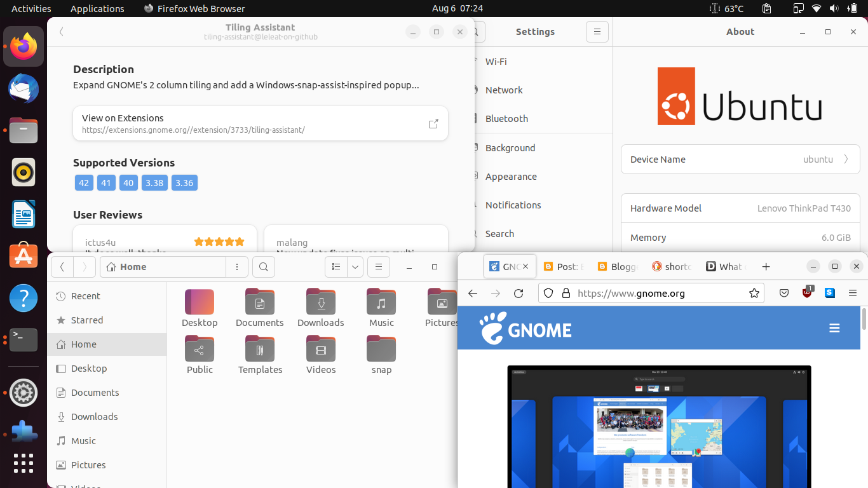Open Firefox application menu
The height and width of the screenshot is (488, 868).
[853, 293]
